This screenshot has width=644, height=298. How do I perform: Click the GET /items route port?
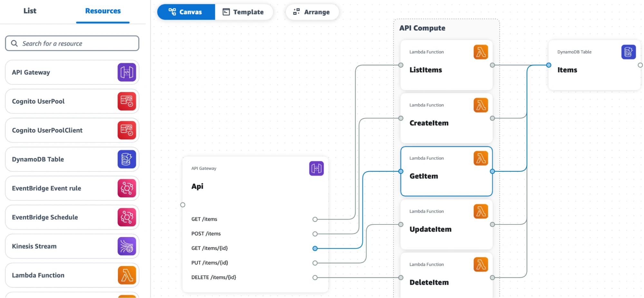[315, 219]
